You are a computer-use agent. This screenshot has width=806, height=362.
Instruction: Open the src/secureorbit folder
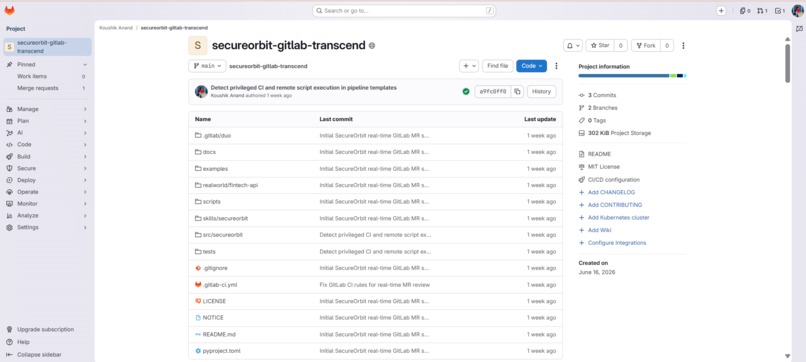(x=223, y=235)
